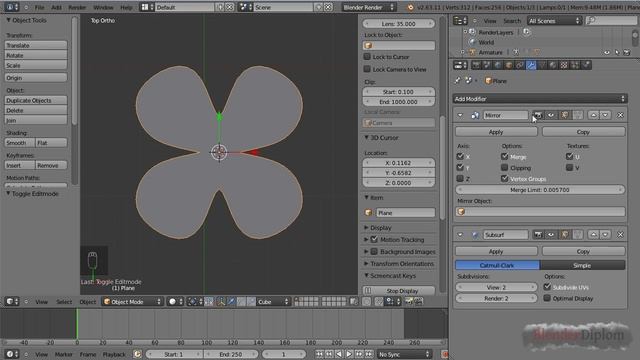Move the Subsurf modifier down
The image size is (640, 360).
(x=605, y=235)
